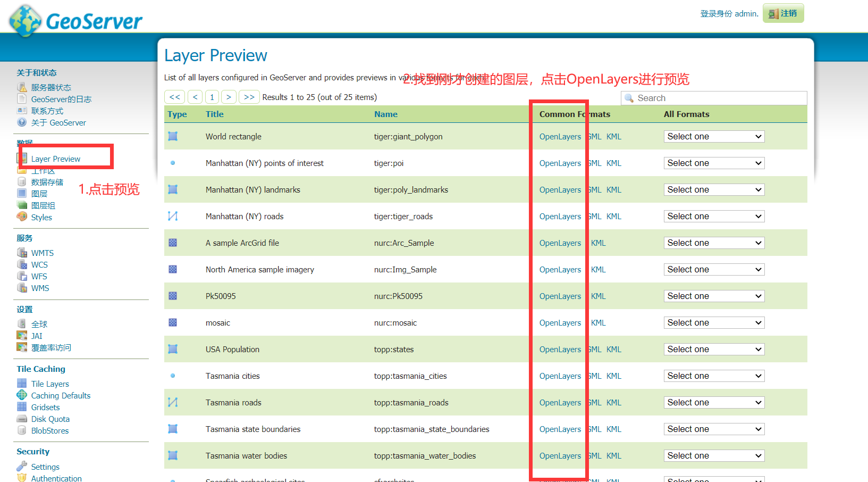Open OpenLayers preview for topp:states
Image resolution: width=868 pixels, height=482 pixels.
(x=560, y=349)
